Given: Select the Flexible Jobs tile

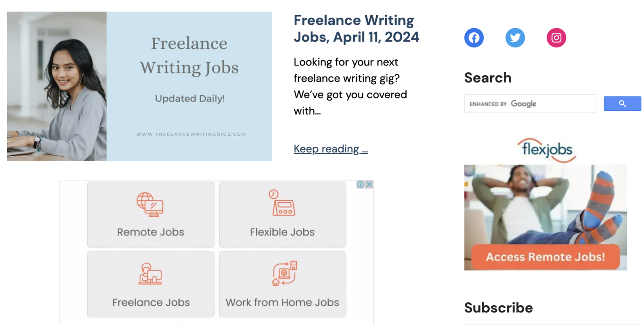Looking at the screenshot, I should pos(282,215).
